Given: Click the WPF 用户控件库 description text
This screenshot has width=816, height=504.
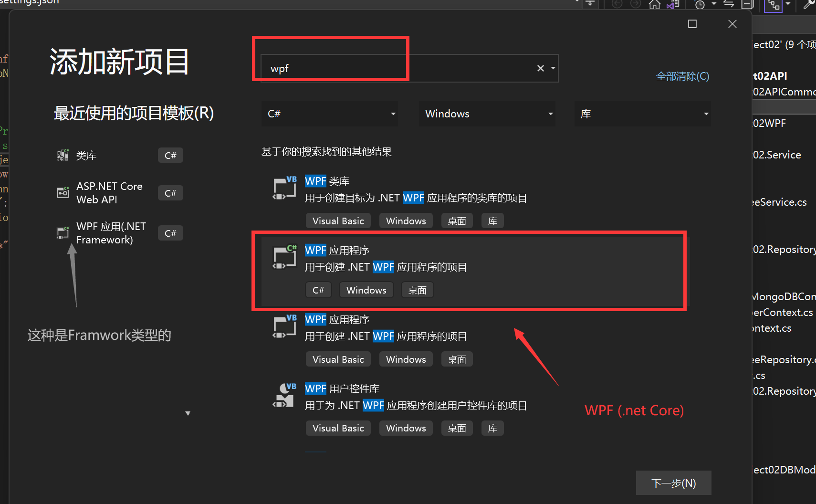Looking at the screenshot, I should pyautogui.click(x=416, y=406).
